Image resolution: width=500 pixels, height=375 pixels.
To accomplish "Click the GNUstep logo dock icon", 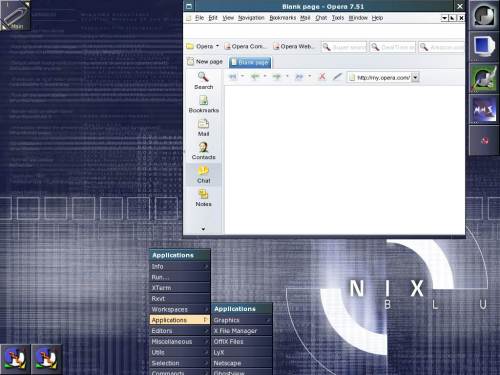I will pos(484,15).
